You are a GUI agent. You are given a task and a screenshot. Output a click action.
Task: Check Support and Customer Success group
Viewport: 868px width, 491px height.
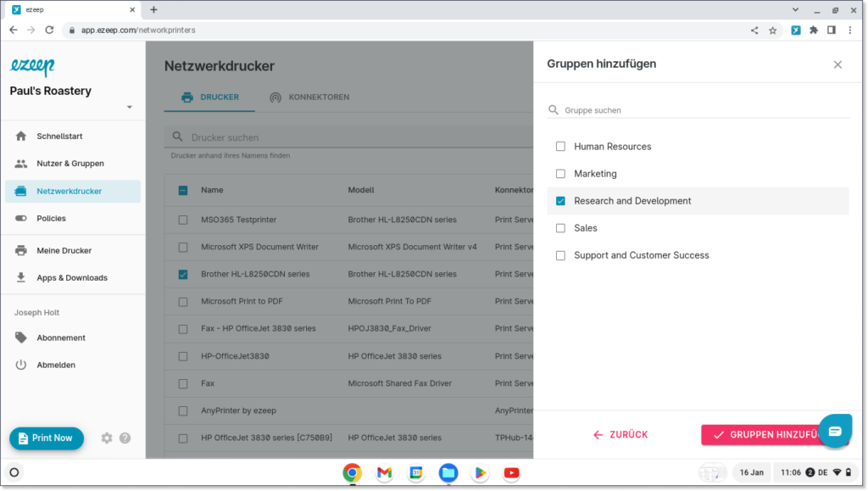coord(561,256)
